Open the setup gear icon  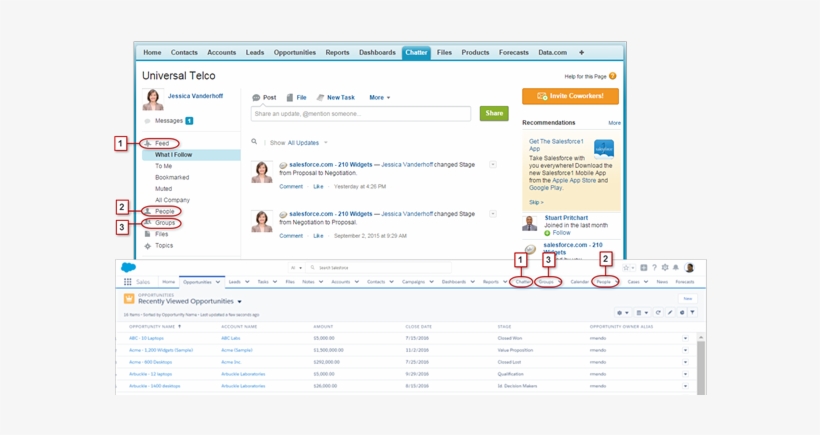click(665, 268)
